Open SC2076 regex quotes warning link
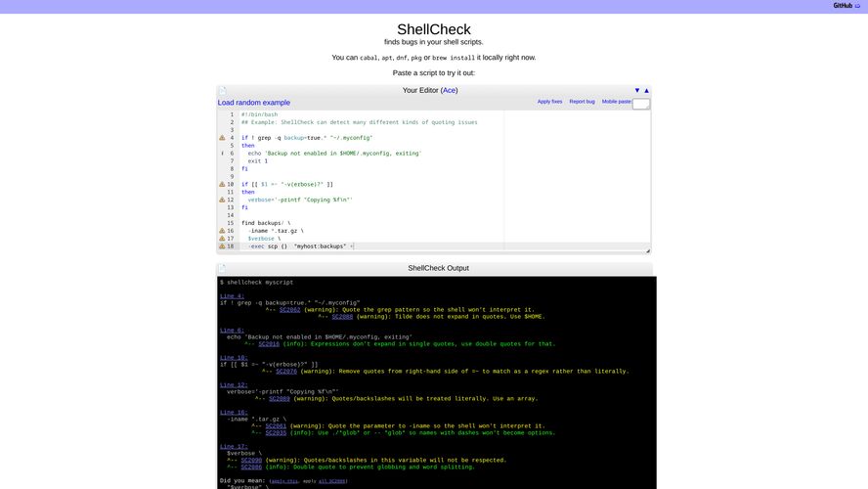 tap(286, 372)
